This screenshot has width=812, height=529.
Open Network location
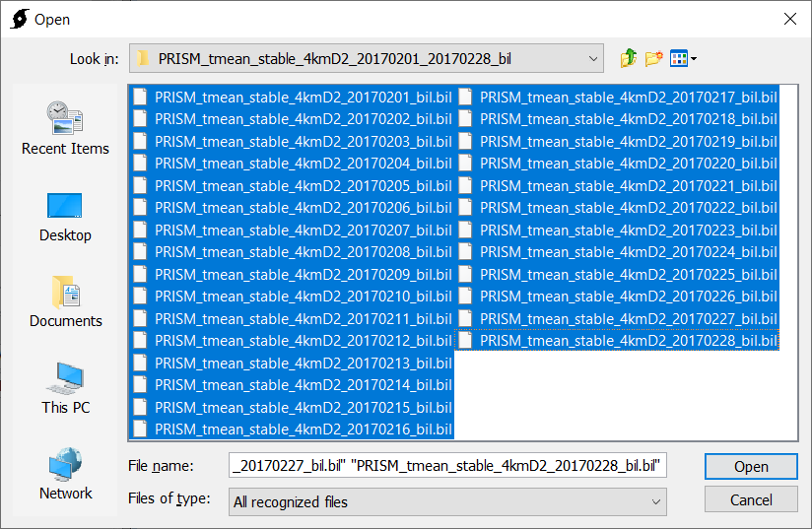pyautogui.click(x=66, y=474)
